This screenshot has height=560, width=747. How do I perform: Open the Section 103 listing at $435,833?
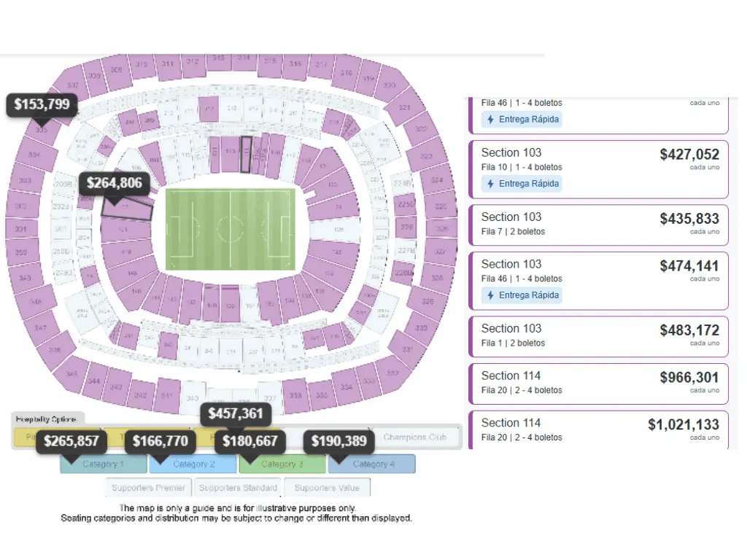coord(599,225)
